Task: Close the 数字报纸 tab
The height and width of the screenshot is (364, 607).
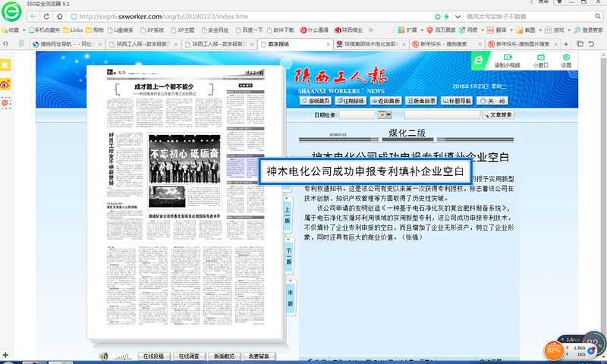Action: 328,44
